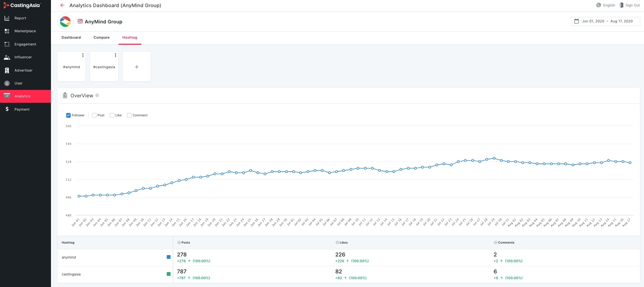Open the Advertiser building icon
Viewport: 644px width, 287px height.
[x=7, y=70]
